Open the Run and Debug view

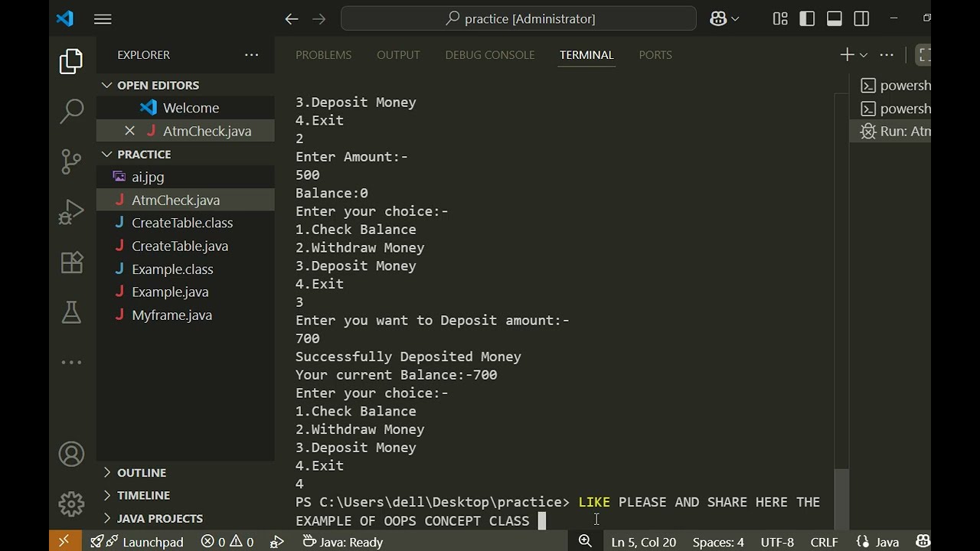pos(71,212)
